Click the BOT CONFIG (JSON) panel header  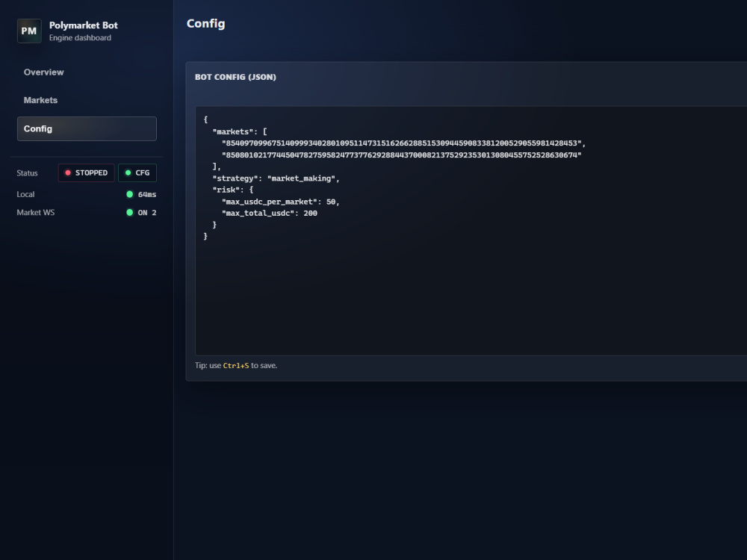click(235, 77)
